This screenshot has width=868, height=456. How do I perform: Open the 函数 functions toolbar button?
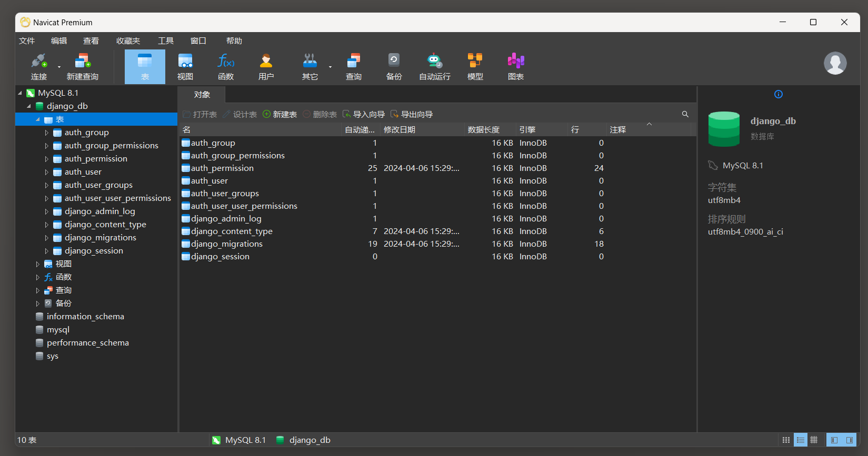point(226,66)
